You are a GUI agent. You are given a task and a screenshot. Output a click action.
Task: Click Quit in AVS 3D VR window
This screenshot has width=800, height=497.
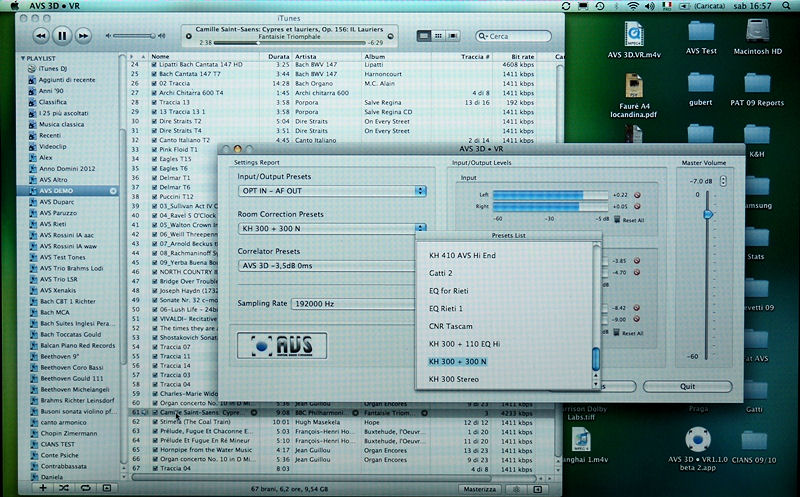click(x=687, y=386)
